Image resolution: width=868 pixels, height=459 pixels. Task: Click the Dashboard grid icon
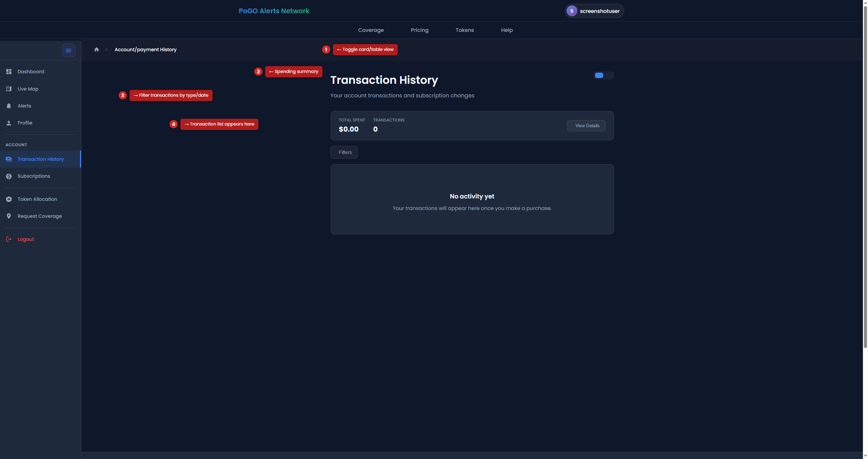9,72
